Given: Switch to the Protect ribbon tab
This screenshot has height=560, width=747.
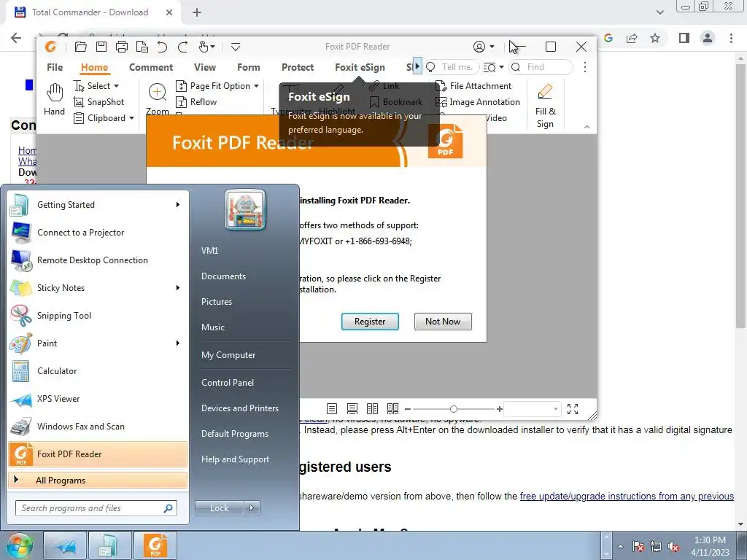Looking at the screenshot, I should pyautogui.click(x=298, y=67).
